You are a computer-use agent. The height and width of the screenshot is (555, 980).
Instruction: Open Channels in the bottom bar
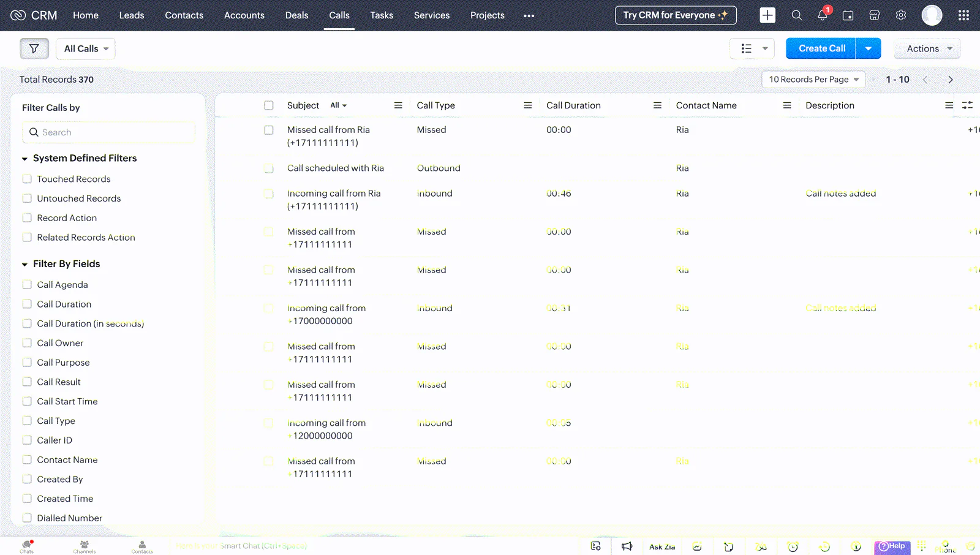85,546
